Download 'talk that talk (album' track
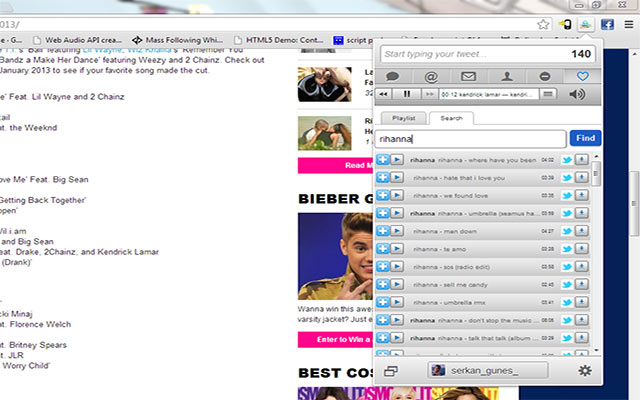Viewport: 640px width, 400px height. coord(581,338)
